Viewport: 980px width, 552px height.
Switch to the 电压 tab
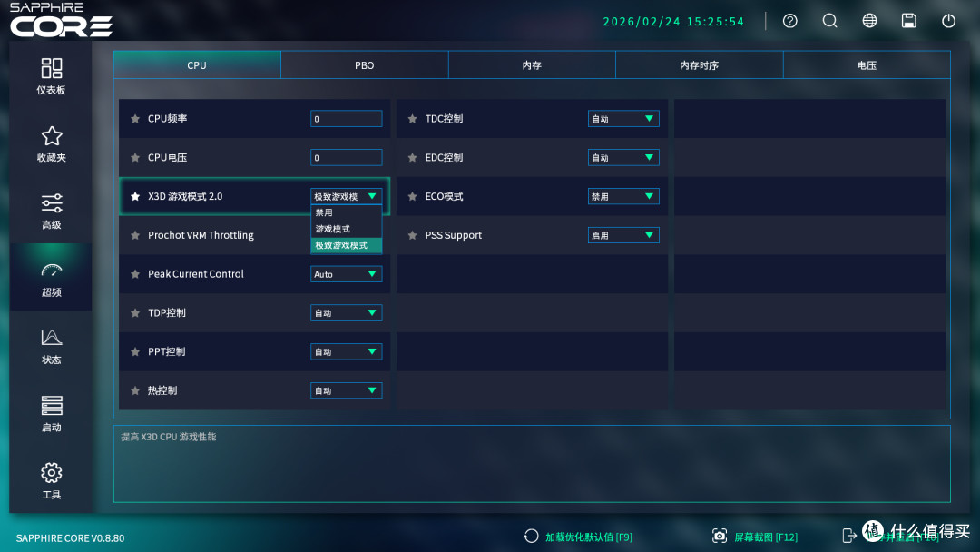click(x=867, y=65)
